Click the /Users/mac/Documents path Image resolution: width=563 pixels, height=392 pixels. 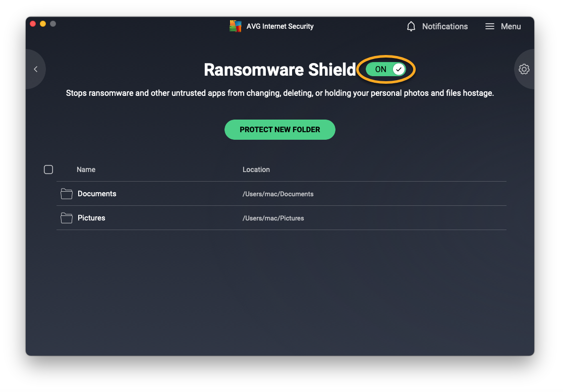click(x=278, y=194)
